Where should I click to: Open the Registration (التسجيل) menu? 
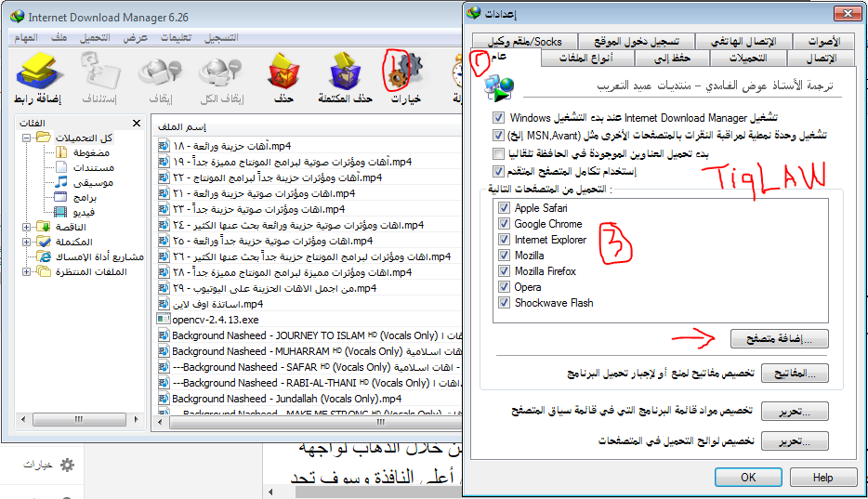tap(221, 37)
